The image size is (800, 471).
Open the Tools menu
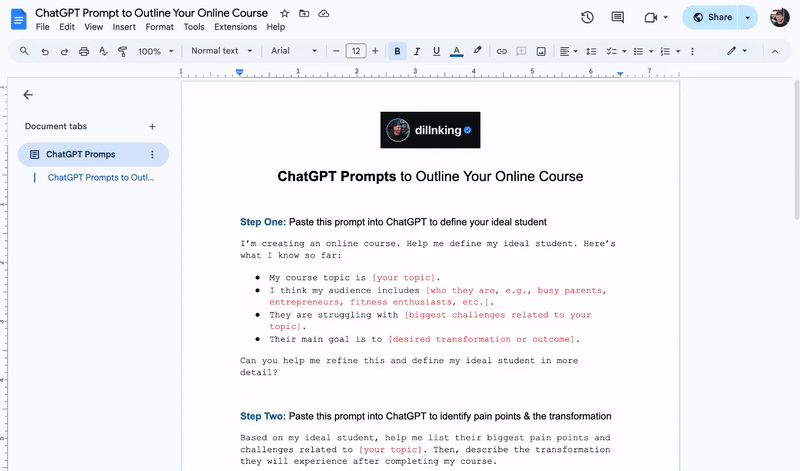pyautogui.click(x=194, y=27)
